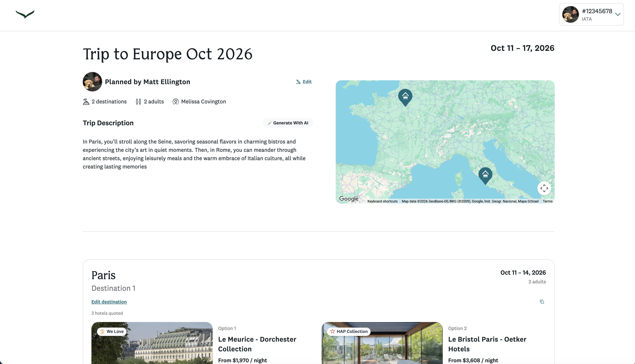Click the Paris destination heading
The width and height of the screenshot is (635, 364).
point(104,275)
